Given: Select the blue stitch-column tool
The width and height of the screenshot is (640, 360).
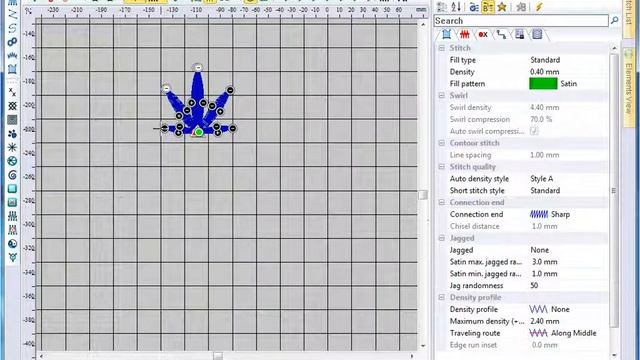Looking at the screenshot, I should coord(12,216).
